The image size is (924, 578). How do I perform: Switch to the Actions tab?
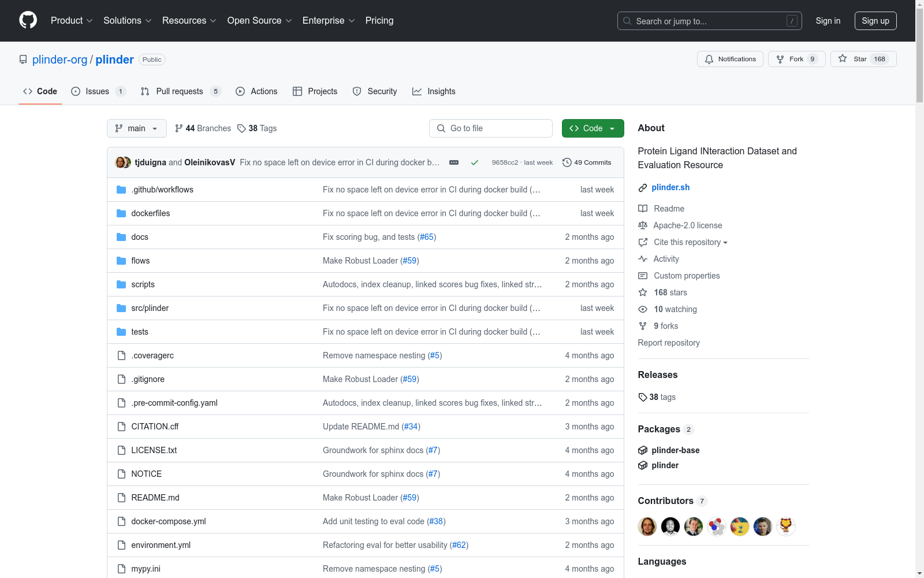pyautogui.click(x=257, y=91)
